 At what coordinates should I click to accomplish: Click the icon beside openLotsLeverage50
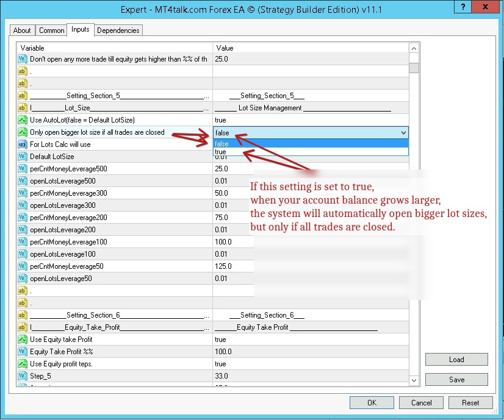coord(22,279)
